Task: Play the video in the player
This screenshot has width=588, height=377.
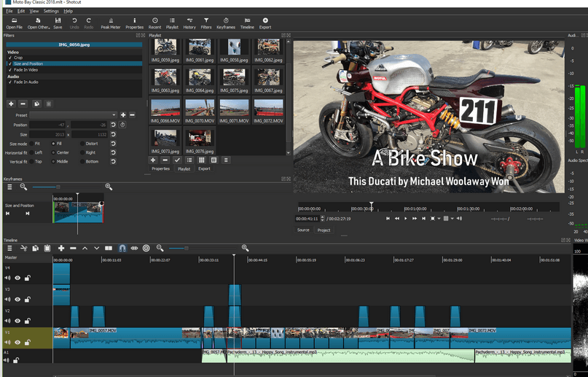Action: coord(405,218)
